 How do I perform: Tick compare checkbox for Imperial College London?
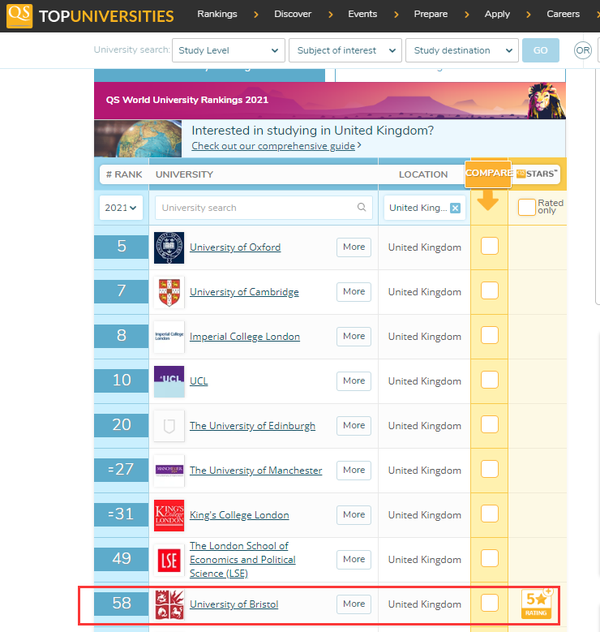tap(490, 335)
